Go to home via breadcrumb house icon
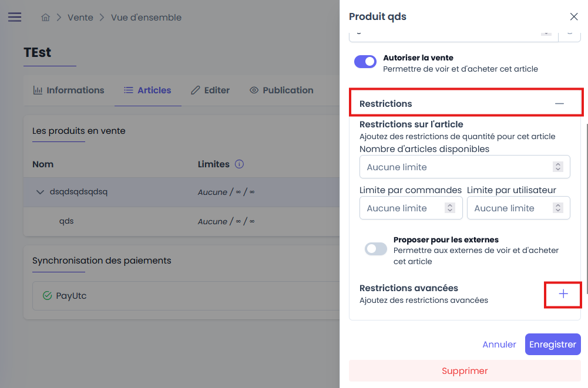This screenshot has width=588, height=388. click(45, 17)
